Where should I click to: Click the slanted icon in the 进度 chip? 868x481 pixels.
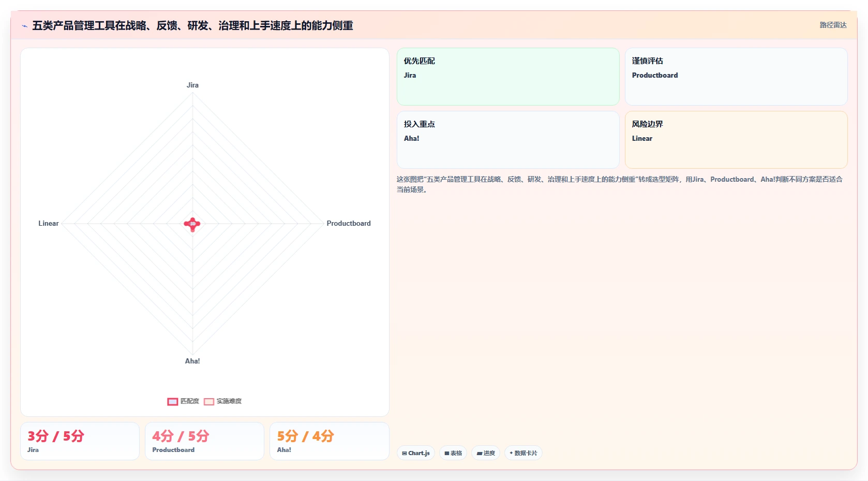click(x=480, y=453)
